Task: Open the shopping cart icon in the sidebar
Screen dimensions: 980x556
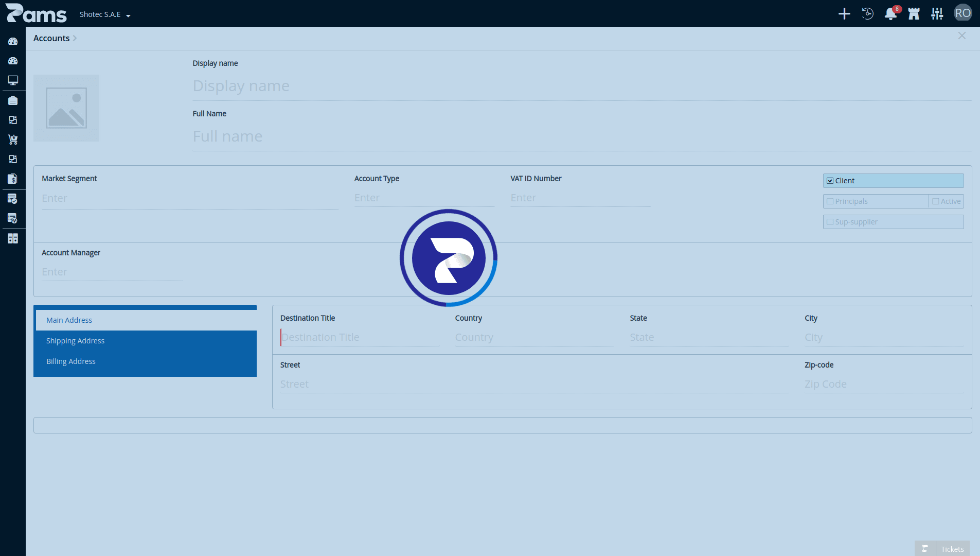Action: click(x=13, y=140)
